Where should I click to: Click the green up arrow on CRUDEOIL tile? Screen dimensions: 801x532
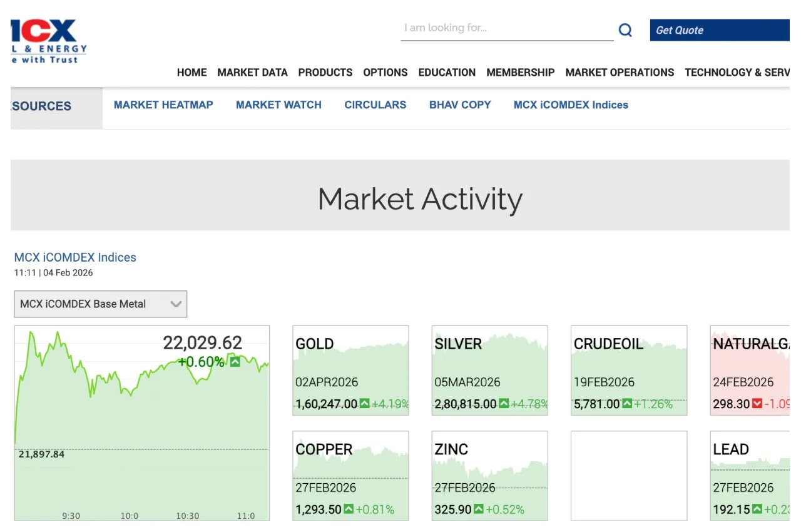tap(627, 404)
